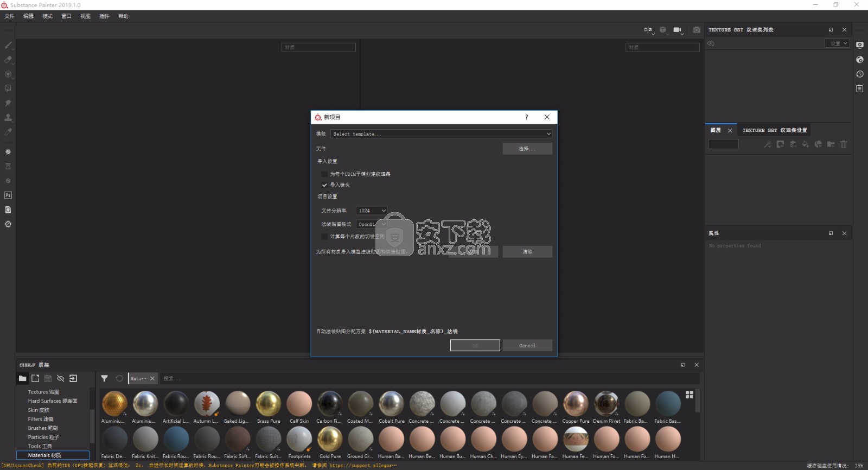Open History clock icon on right sidebar
868x470 pixels.
(x=860, y=74)
